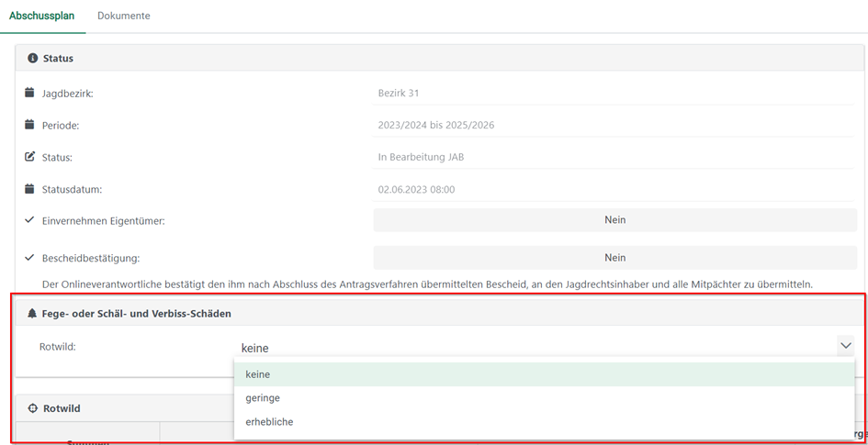
Task: Click the calendar icon next to Statusdatum
Action: coord(29,189)
